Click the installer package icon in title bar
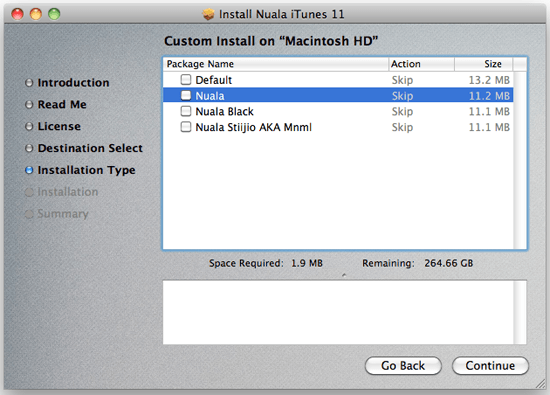 click(208, 14)
